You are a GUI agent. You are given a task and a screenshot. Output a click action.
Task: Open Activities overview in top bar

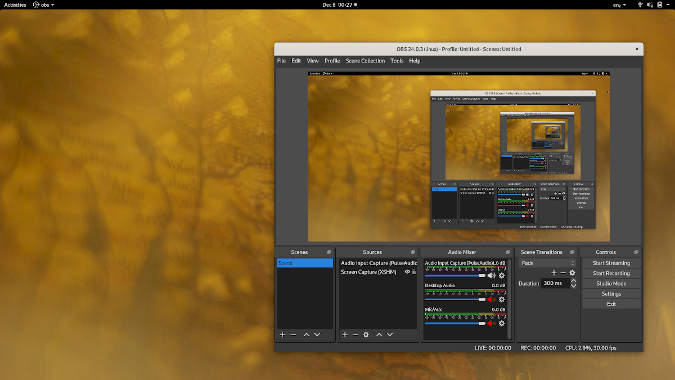point(15,5)
